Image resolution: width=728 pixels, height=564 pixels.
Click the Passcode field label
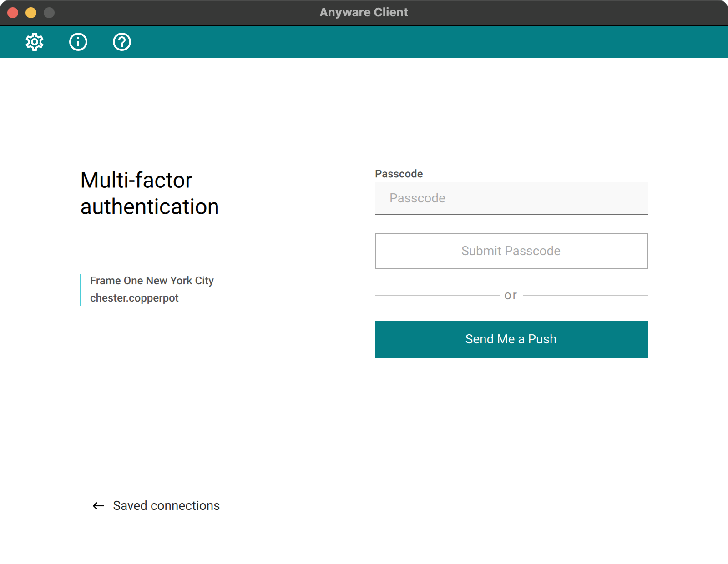[x=399, y=173]
